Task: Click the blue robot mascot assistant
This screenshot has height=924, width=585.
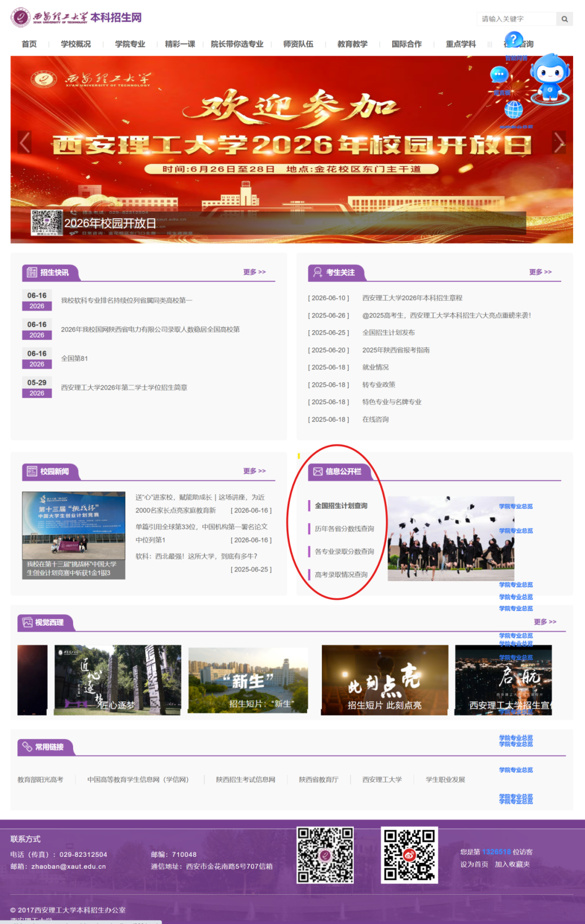Action: 550,79
